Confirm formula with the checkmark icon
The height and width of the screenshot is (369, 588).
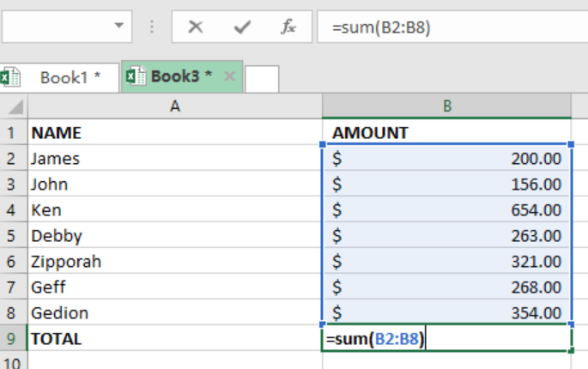(242, 27)
